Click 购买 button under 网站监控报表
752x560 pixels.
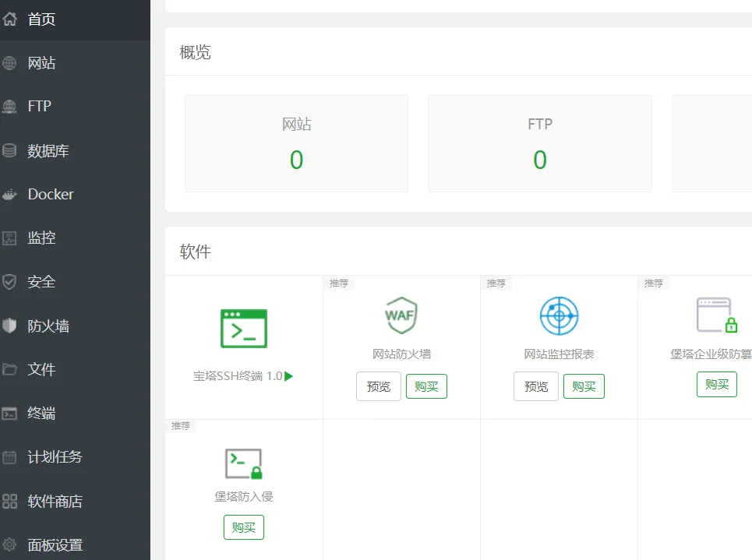pos(584,386)
